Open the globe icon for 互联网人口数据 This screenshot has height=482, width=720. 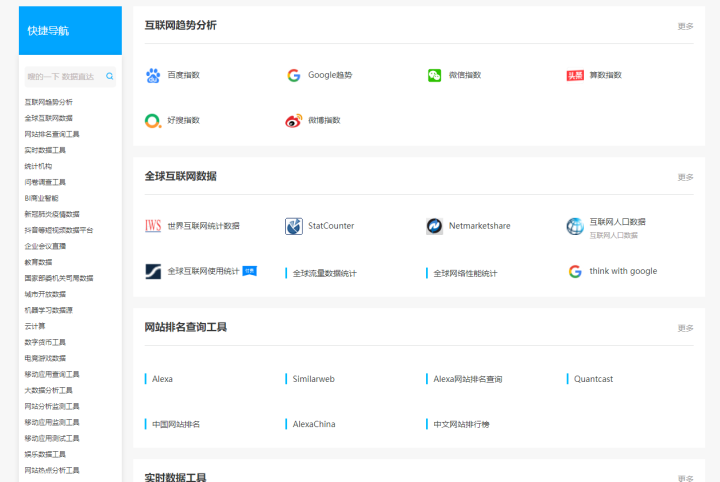575,226
